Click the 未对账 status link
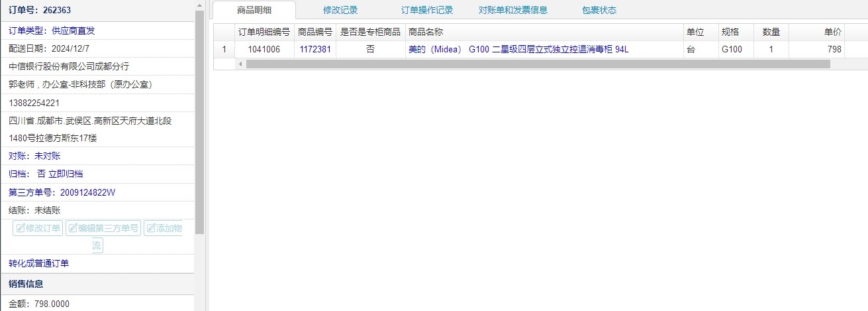The image size is (868, 311). 47,156
